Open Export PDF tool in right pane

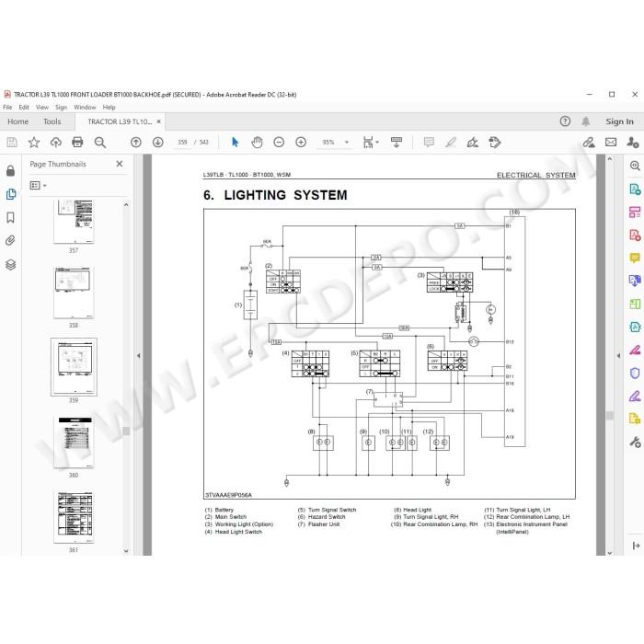click(x=635, y=190)
